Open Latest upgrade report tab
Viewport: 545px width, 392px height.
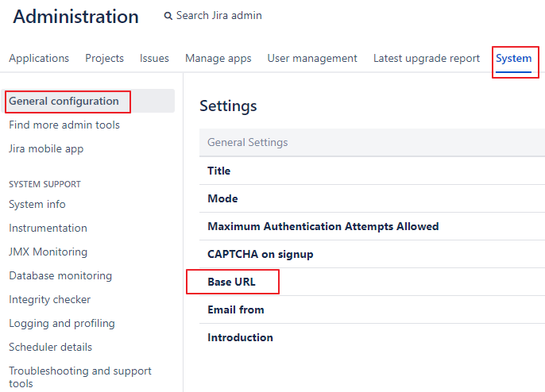pos(427,58)
